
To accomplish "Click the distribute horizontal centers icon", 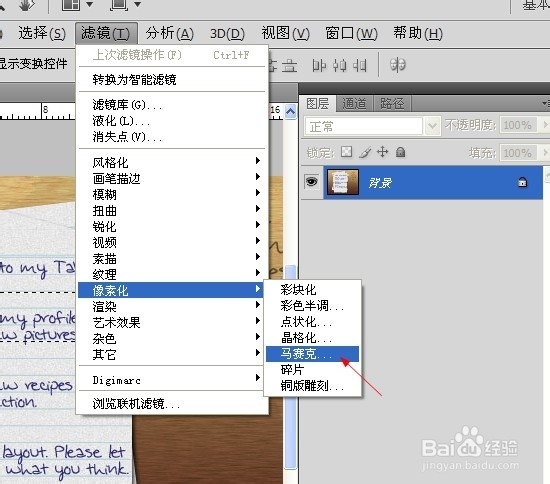I will [x=340, y=66].
